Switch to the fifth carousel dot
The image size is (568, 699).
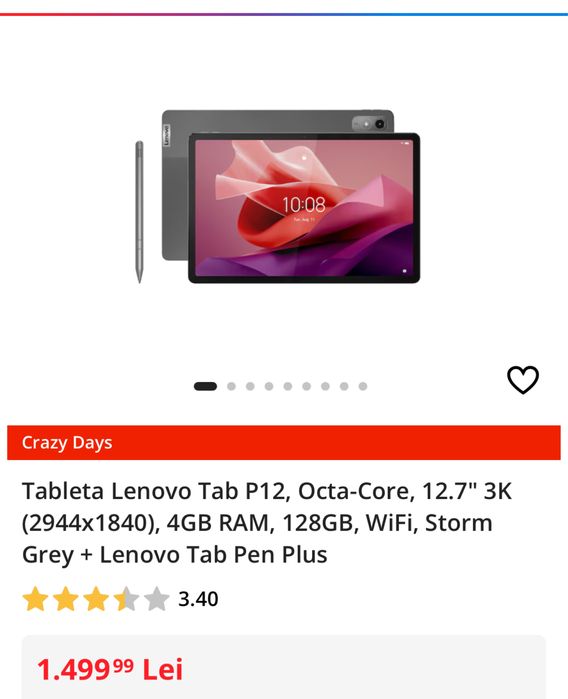click(288, 386)
